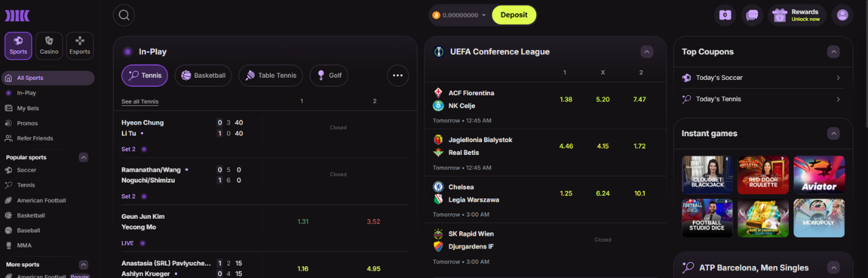This screenshot has width=868, height=278.
Task: Collapse the Top Coupons panel
Action: click(834, 51)
